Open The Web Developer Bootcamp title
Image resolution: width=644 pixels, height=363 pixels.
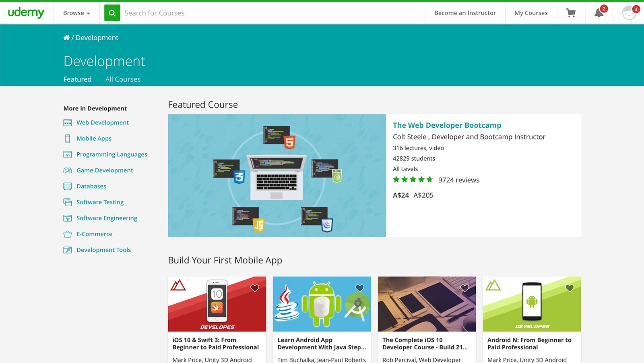point(447,125)
